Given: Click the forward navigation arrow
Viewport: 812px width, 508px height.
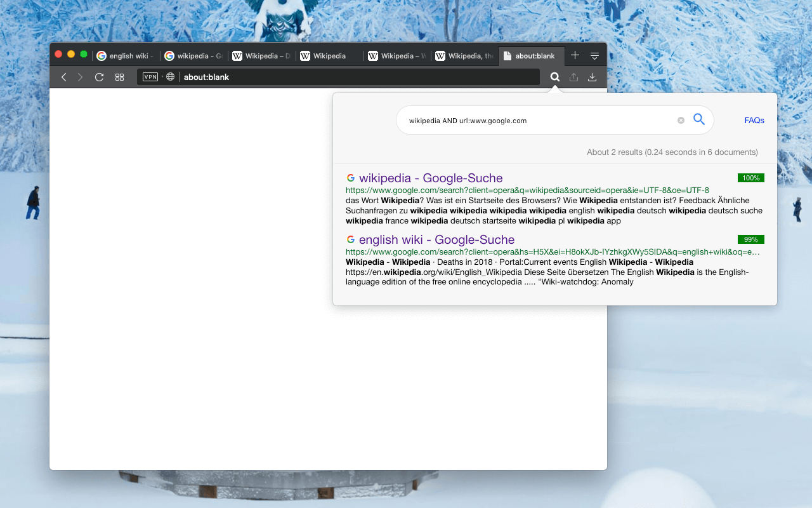Looking at the screenshot, I should pyautogui.click(x=80, y=77).
